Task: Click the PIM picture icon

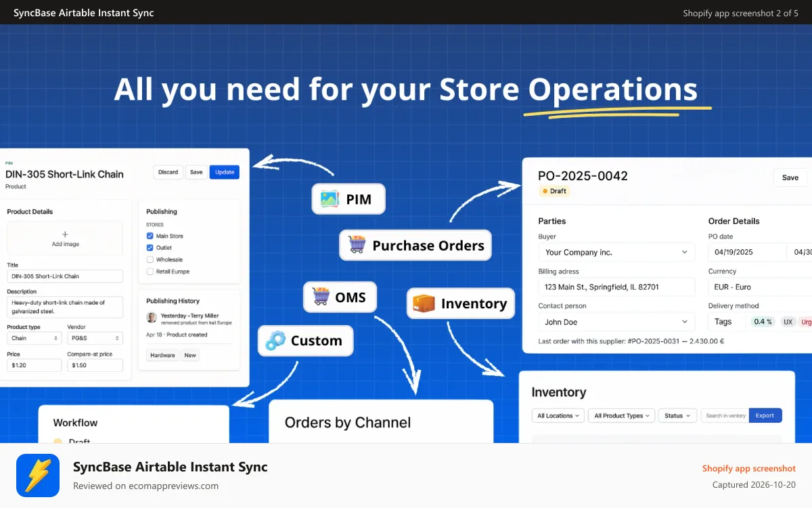Action: point(330,199)
